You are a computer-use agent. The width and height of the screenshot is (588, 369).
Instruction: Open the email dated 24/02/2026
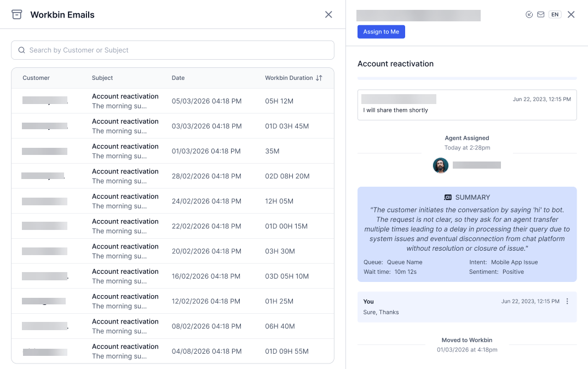tap(172, 201)
